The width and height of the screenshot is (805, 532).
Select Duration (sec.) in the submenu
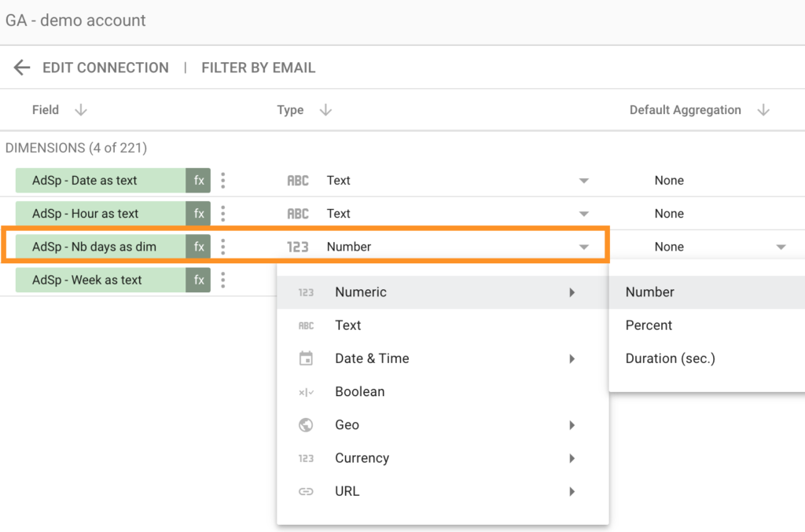(707, 358)
